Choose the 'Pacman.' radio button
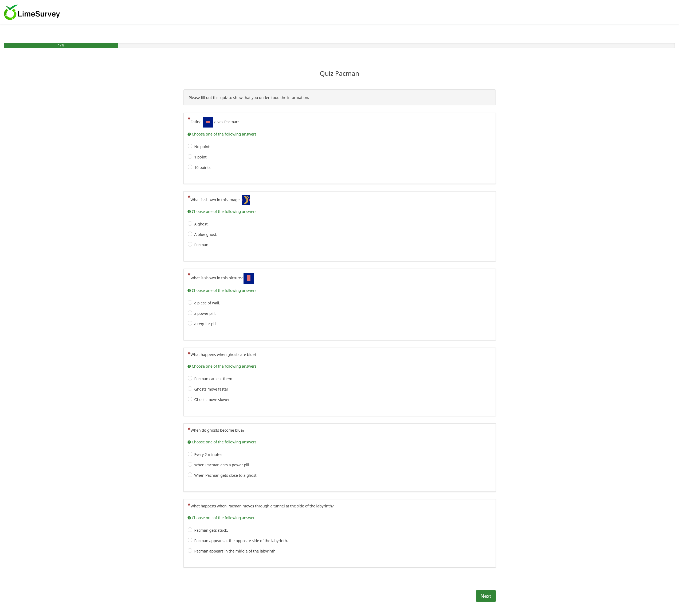This screenshot has width=679, height=616. (x=190, y=244)
